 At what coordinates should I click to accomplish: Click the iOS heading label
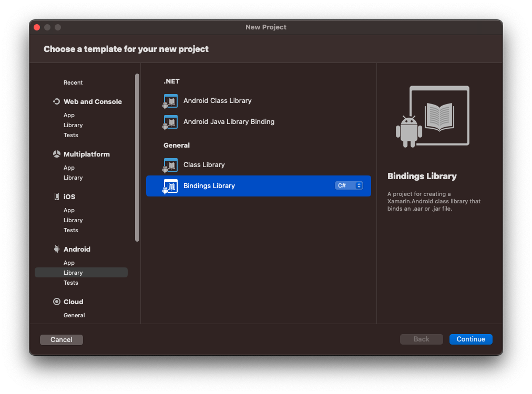pyautogui.click(x=69, y=196)
